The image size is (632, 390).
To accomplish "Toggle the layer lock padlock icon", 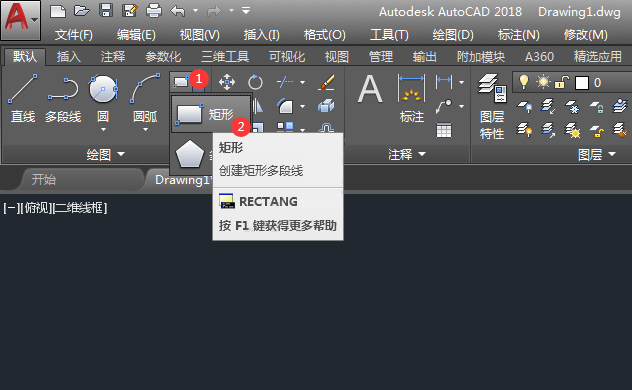I will click(x=561, y=82).
